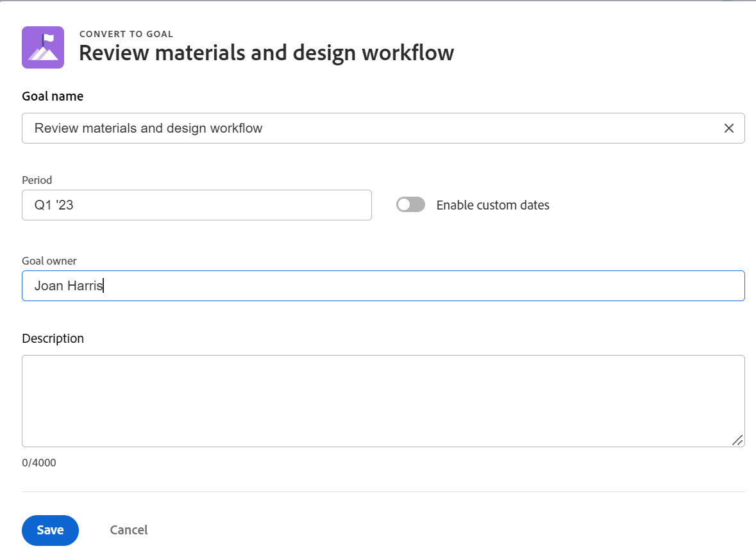Click the "Description" field label
This screenshot has height=560, width=756.
pos(53,338)
